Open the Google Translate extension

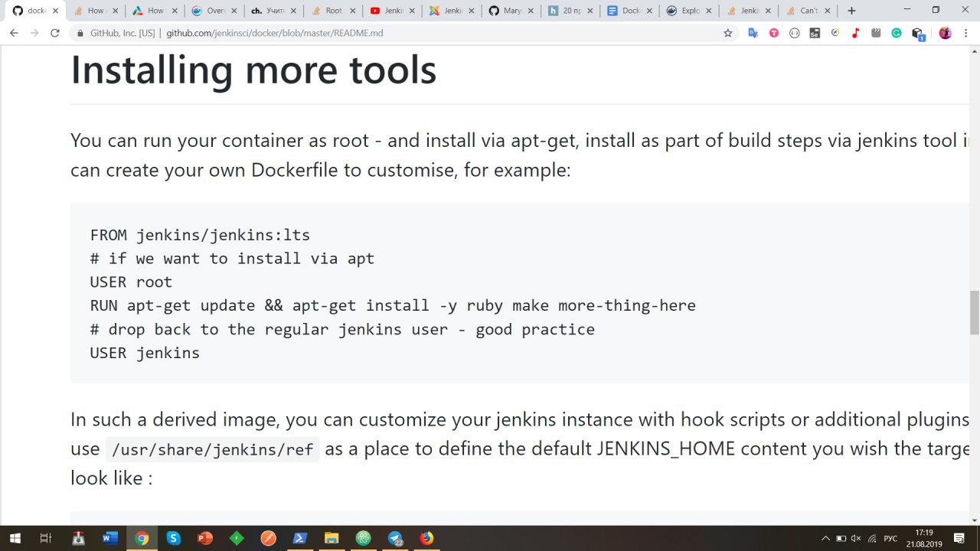[x=753, y=33]
